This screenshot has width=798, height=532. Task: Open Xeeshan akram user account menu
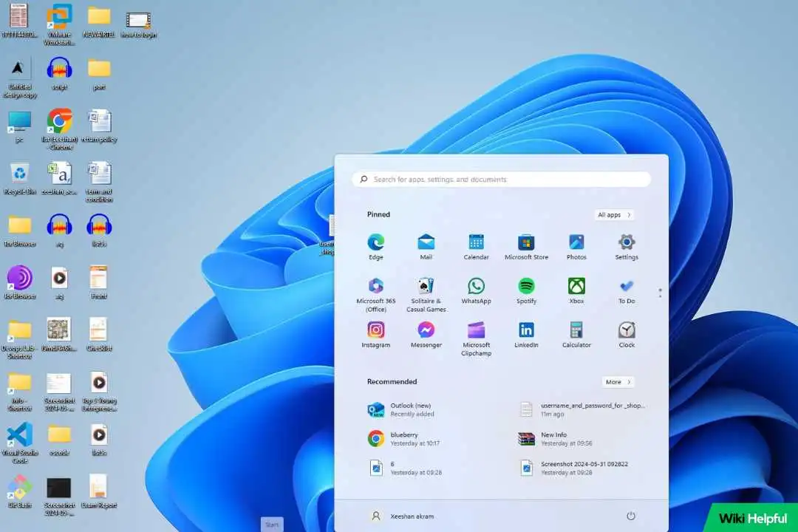tap(402, 516)
